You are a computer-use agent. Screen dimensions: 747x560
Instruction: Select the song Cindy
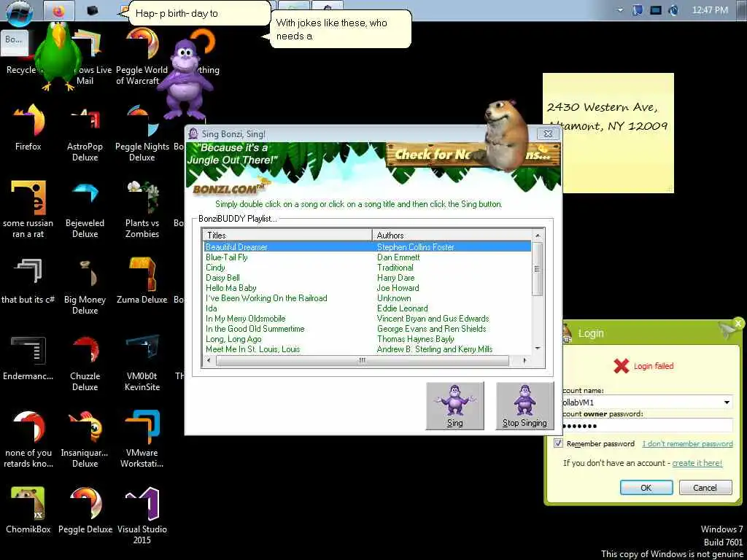coord(215,268)
